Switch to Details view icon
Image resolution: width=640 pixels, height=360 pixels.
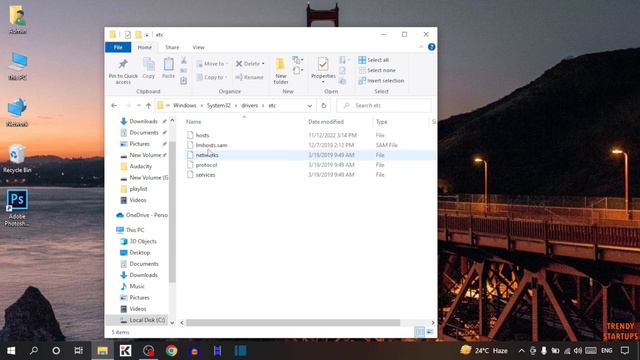pos(420,332)
